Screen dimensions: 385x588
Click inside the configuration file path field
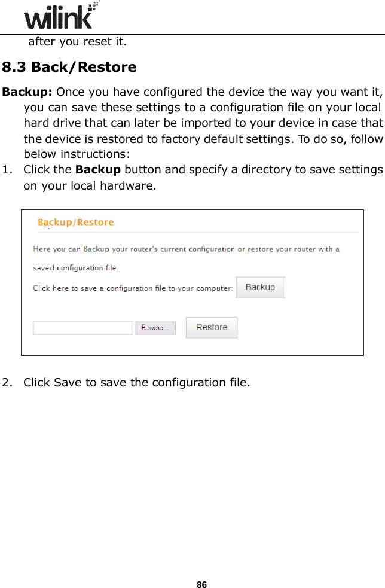point(82,327)
